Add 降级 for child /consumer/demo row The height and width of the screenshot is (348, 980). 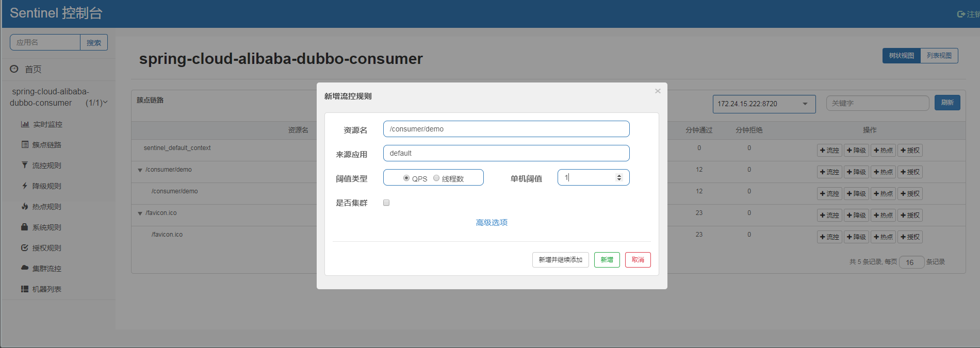point(857,194)
